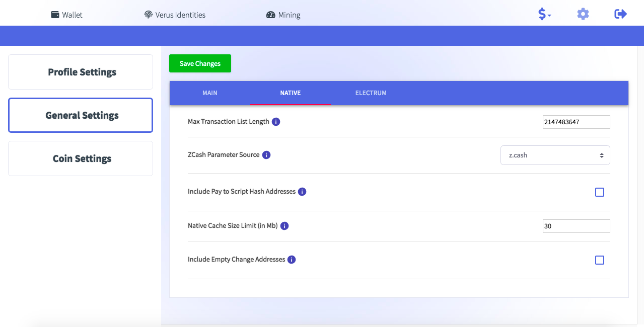Open Verus Identities menu item

click(175, 15)
